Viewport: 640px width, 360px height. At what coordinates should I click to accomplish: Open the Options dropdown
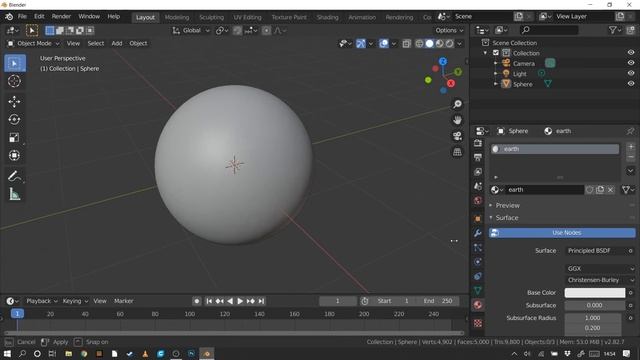click(x=449, y=30)
